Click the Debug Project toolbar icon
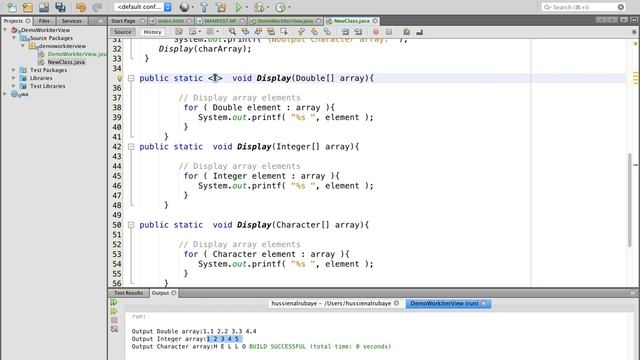The width and height of the screenshot is (640, 360). coord(259,7)
